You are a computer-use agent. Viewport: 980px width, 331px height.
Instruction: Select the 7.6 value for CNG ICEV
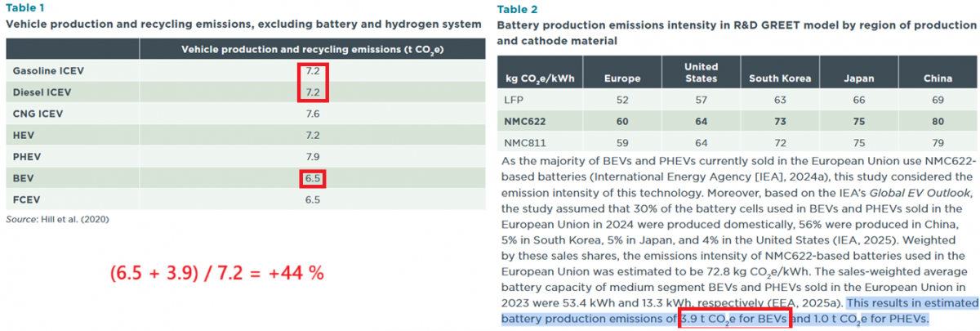click(x=311, y=114)
